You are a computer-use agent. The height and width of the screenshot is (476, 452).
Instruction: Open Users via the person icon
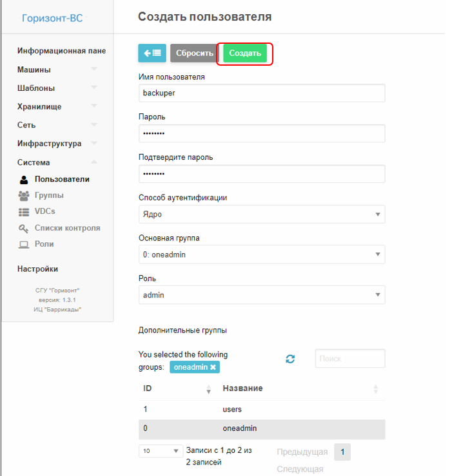[x=24, y=180]
